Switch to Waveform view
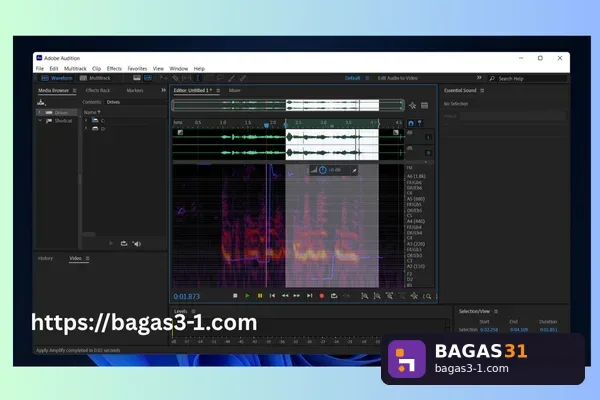The image size is (600, 400). coord(57,78)
